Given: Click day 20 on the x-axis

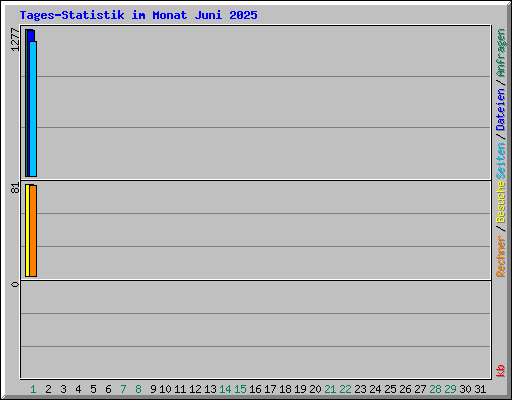Looking at the screenshot, I should tap(315, 389).
